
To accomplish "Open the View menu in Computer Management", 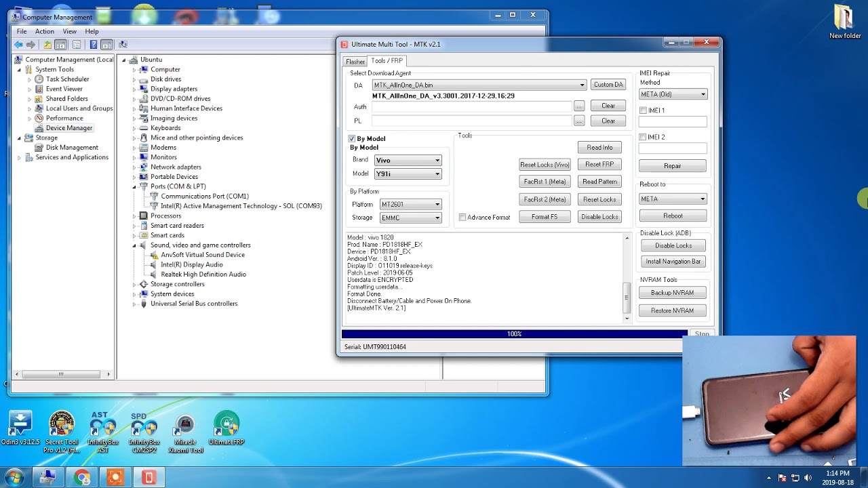I will coord(70,31).
